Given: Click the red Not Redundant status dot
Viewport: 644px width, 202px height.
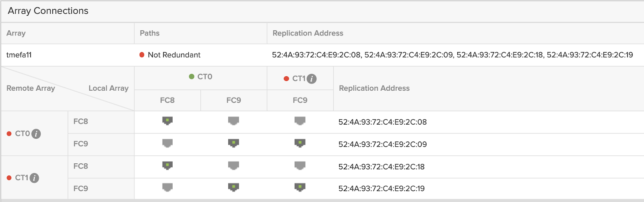Looking at the screenshot, I should click(142, 55).
